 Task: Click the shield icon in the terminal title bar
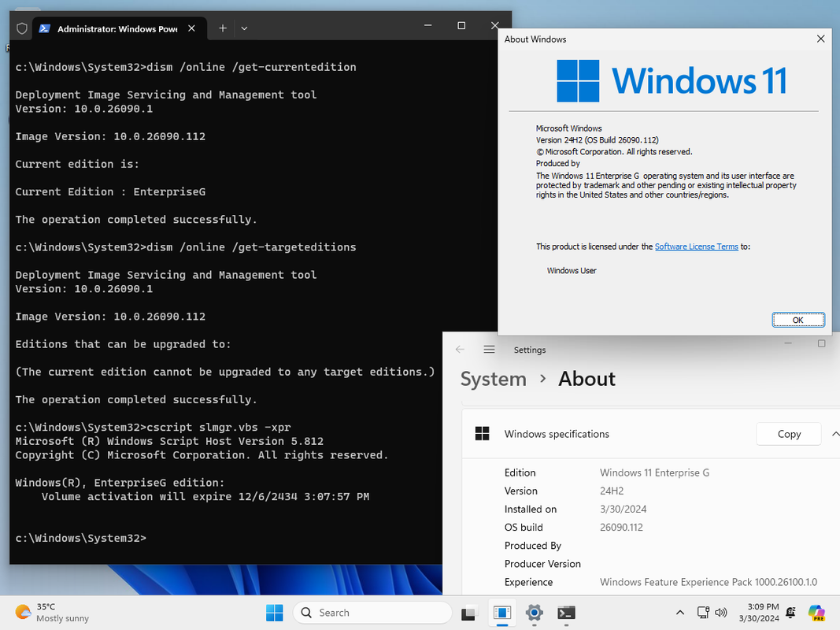pos(22,28)
